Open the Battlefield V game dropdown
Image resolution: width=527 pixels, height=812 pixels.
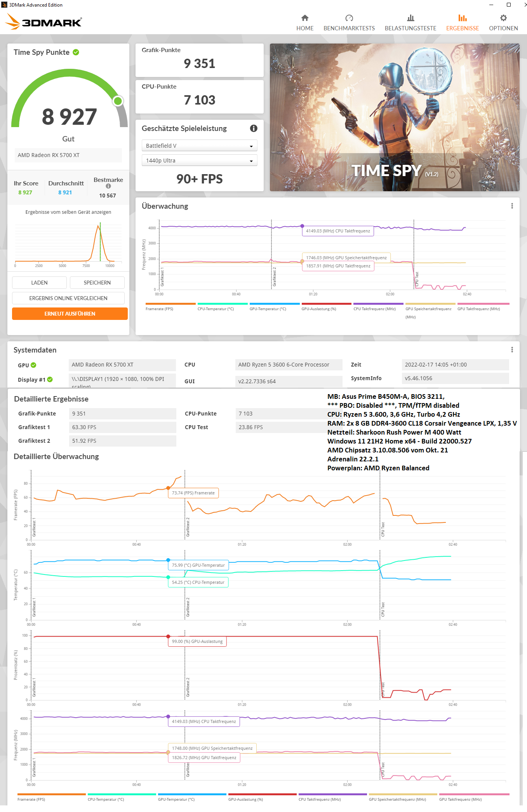199,146
